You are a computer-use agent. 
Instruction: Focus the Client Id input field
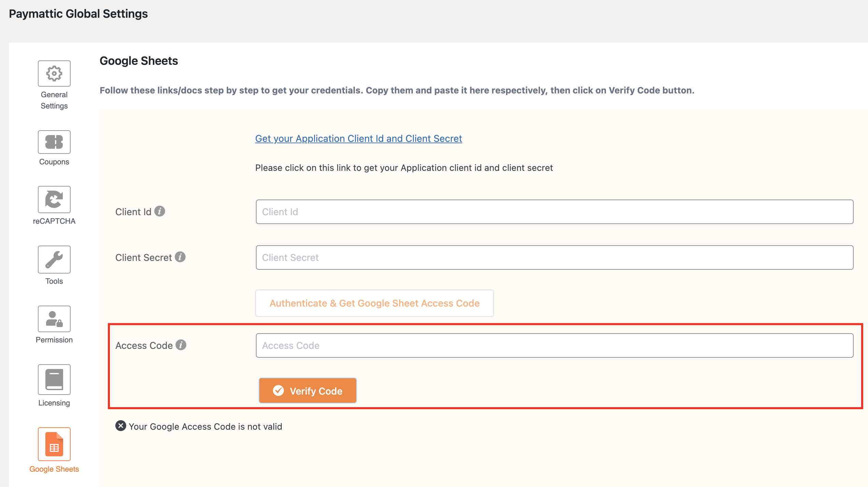click(x=554, y=212)
